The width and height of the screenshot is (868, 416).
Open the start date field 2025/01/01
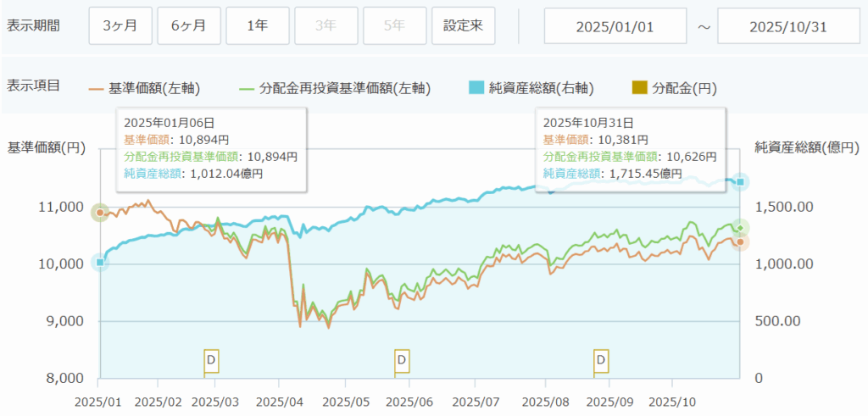(615, 25)
